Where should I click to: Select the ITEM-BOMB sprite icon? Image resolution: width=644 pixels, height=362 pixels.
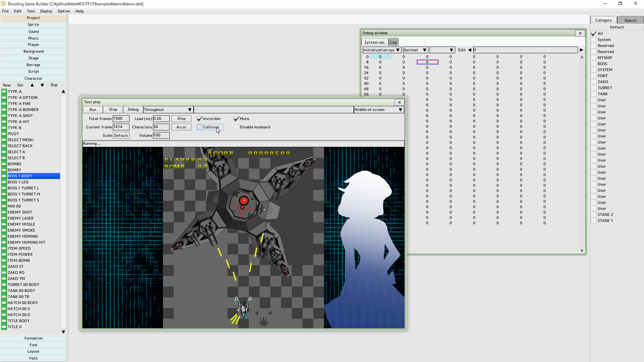(x=4, y=260)
